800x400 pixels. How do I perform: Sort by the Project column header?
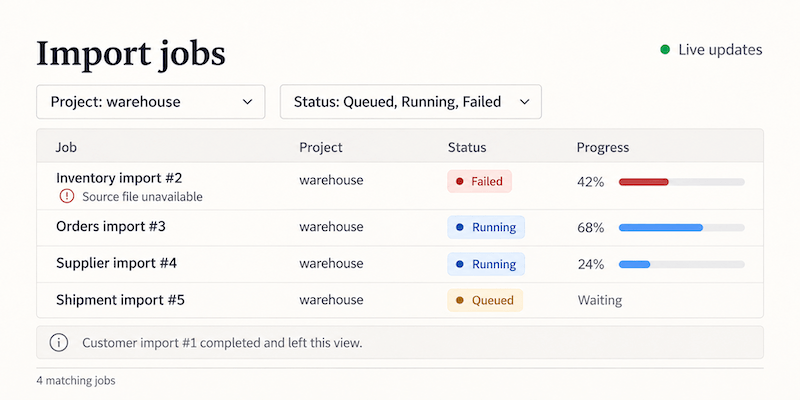click(320, 147)
